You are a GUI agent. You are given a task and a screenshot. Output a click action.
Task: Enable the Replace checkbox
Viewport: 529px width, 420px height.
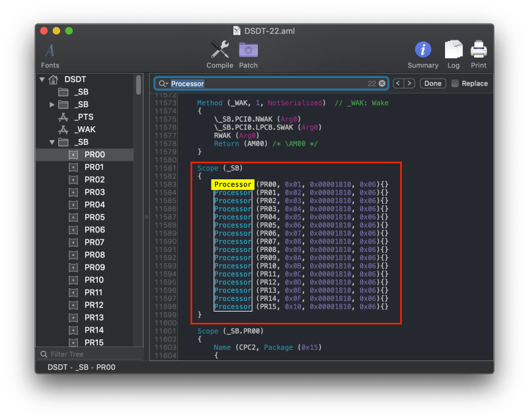[x=454, y=83]
